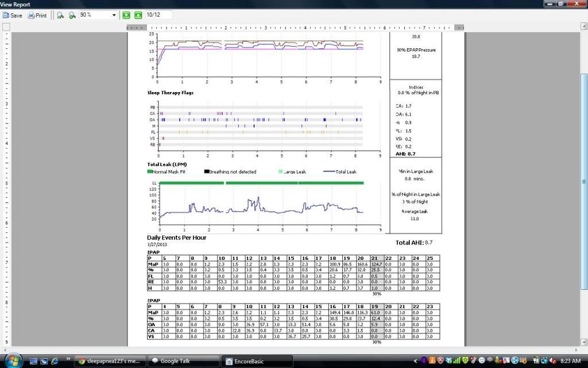The width and height of the screenshot is (588, 368).
Task: Click the vertical scrollbar thumb of the report
Action: point(584,181)
